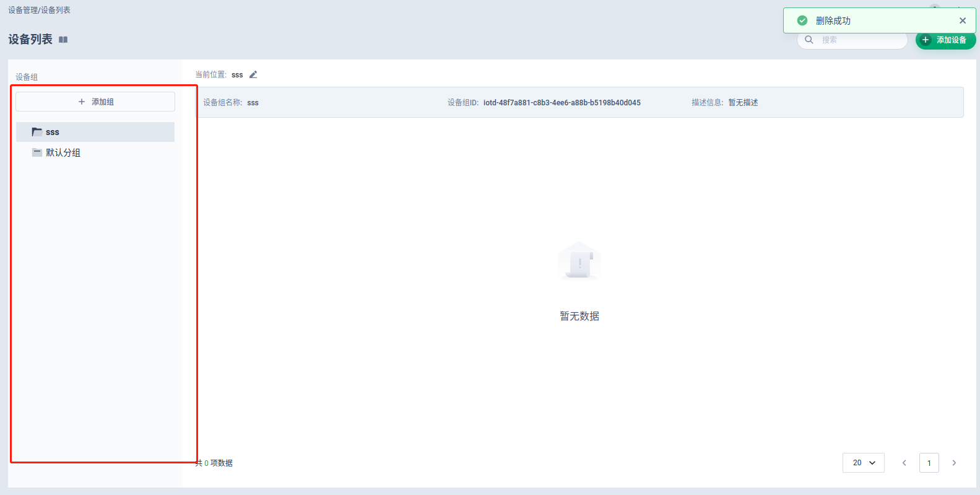980x495 pixels.
Task: Click the magnifier icon in search box
Action: (x=809, y=40)
